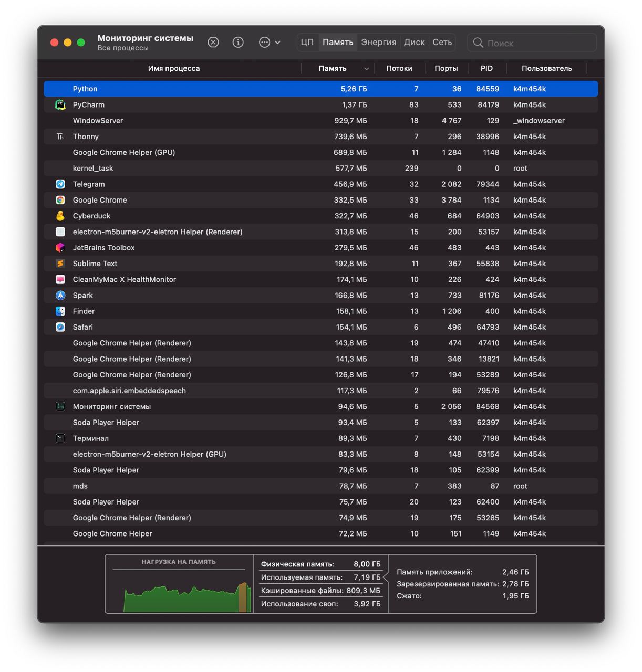The height and width of the screenshot is (672, 642).
Task: Select Google Chrome Helper (GPU) row
Action: (x=321, y=152)
